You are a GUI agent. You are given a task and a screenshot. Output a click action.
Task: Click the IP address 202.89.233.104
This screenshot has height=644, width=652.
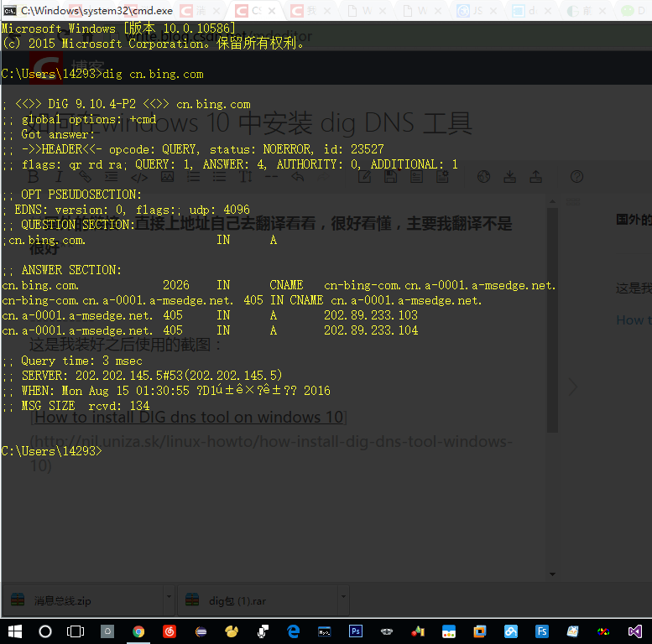coord(371,330)
